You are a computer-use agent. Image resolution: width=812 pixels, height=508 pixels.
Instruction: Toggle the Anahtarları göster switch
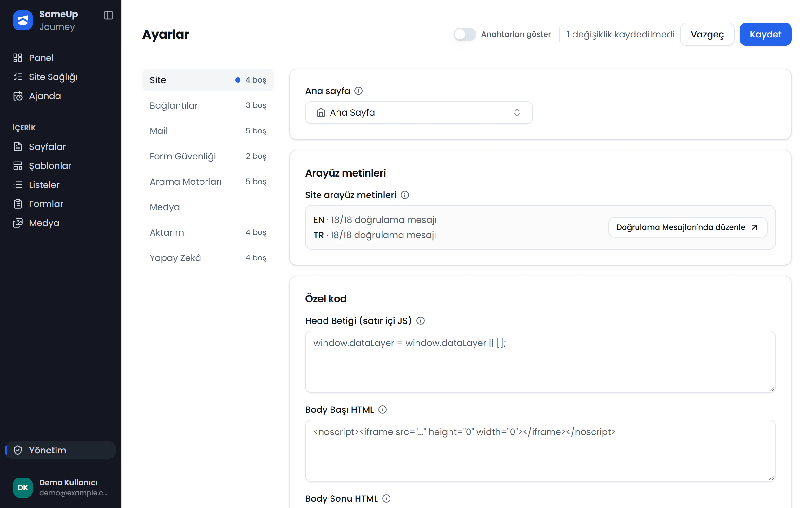click(x=465, y=34)
